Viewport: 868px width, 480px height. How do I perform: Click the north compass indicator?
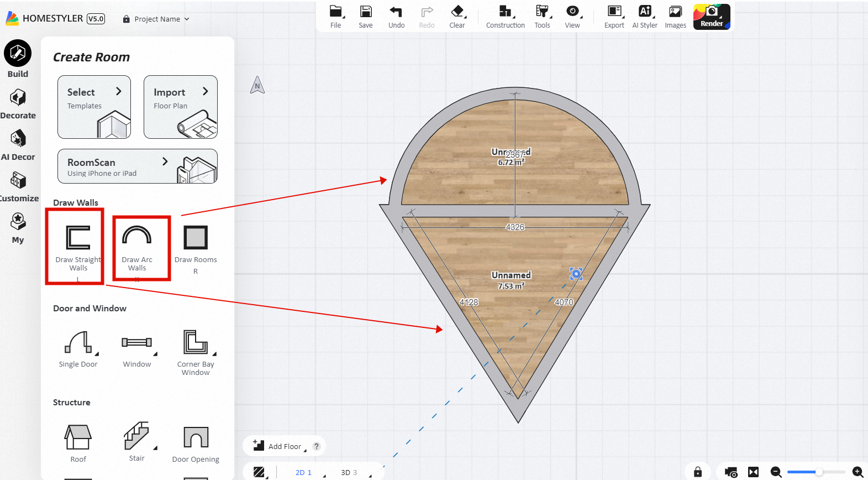(x=257, y=85)
